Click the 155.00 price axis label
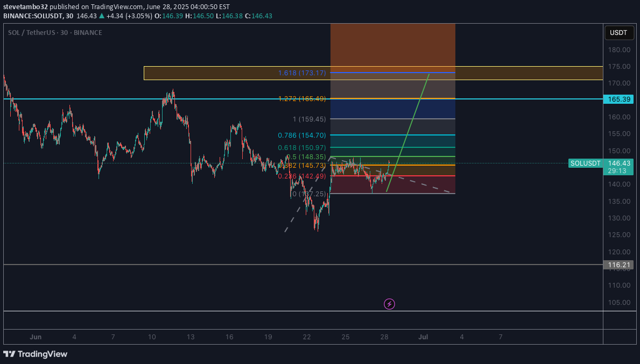640x364 pixels. [619, 134]
